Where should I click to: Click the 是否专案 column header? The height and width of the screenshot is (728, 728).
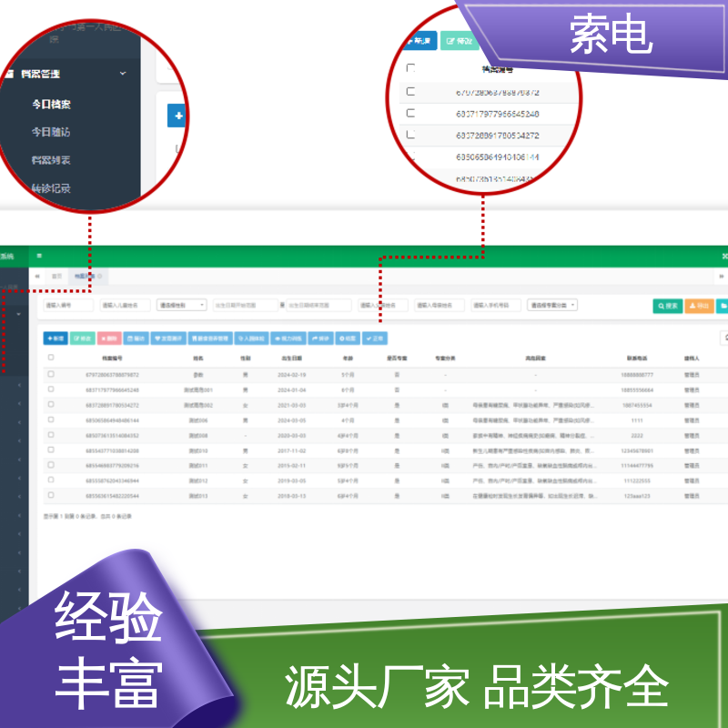tap(397, 359)
